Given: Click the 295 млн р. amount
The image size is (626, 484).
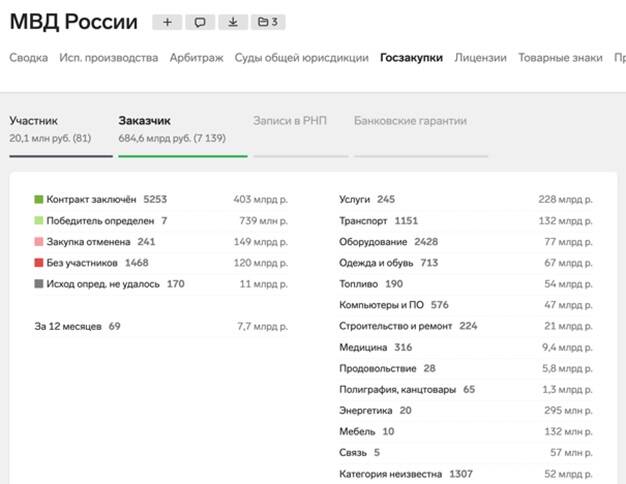Looking at the screenshot, I should click(569, 411).
